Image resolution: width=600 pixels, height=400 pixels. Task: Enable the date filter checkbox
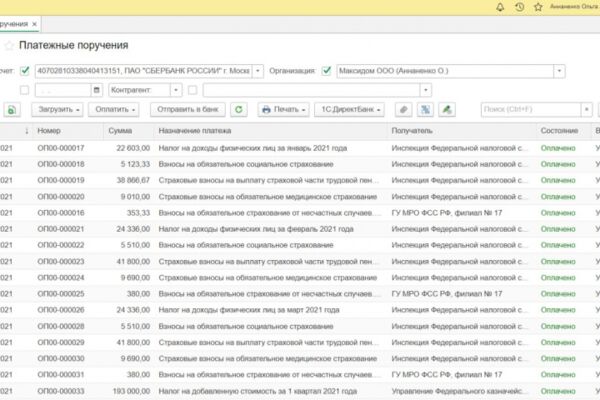(24, 90)
